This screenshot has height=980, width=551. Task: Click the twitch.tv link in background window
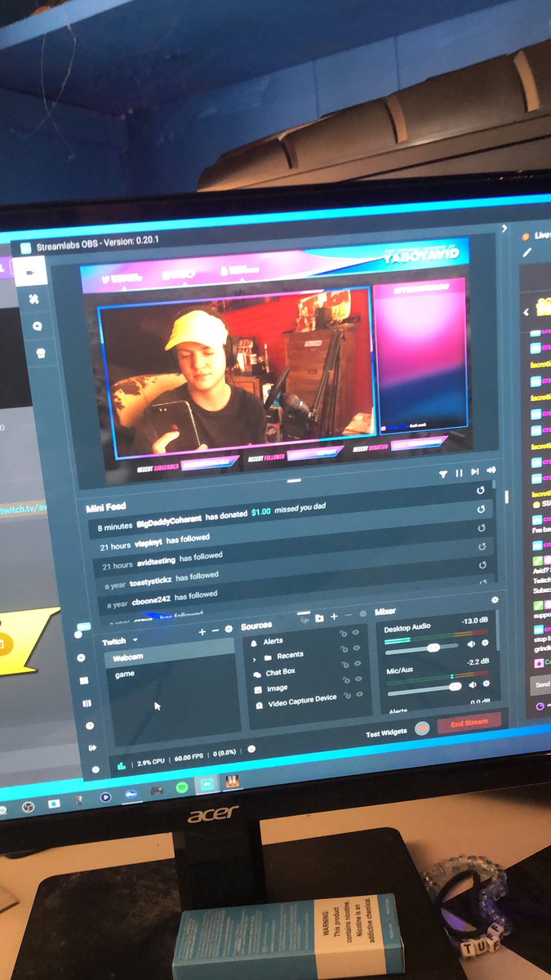[24, 509]
